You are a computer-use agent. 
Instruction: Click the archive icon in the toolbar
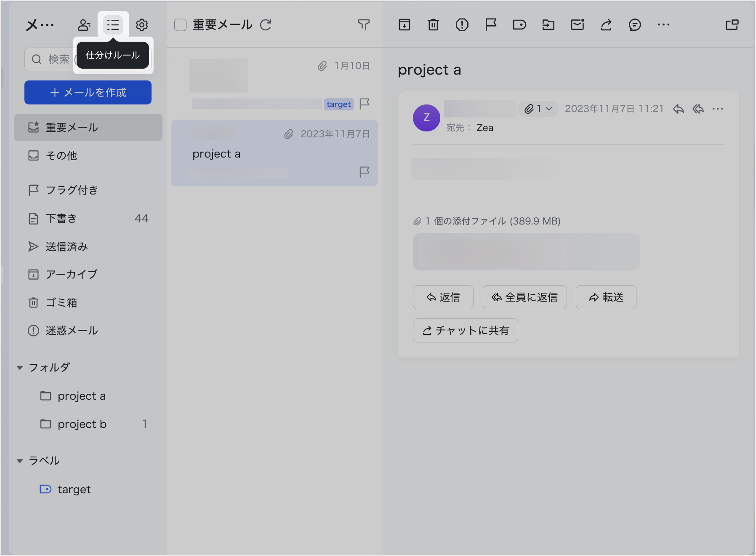click(x=404, y=25)
